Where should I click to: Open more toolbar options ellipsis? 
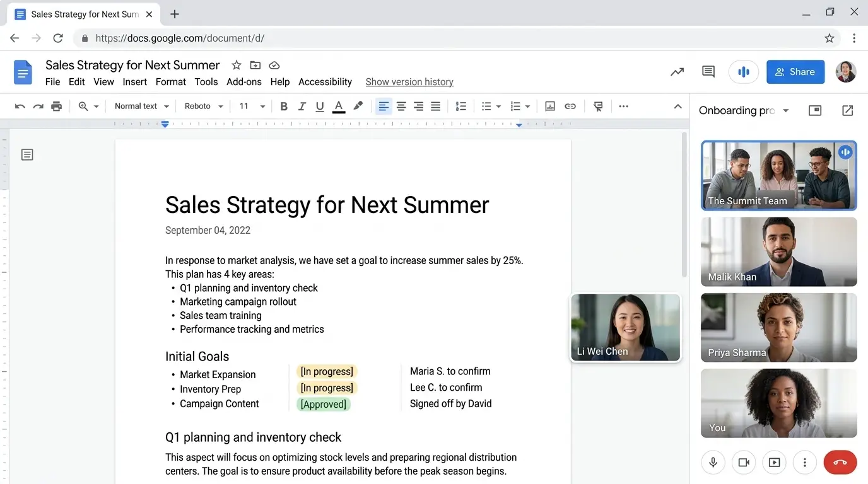623,107
